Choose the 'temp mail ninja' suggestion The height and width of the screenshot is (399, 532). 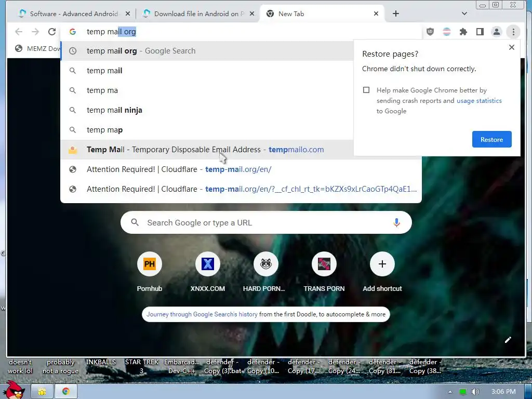coord(207,110)
